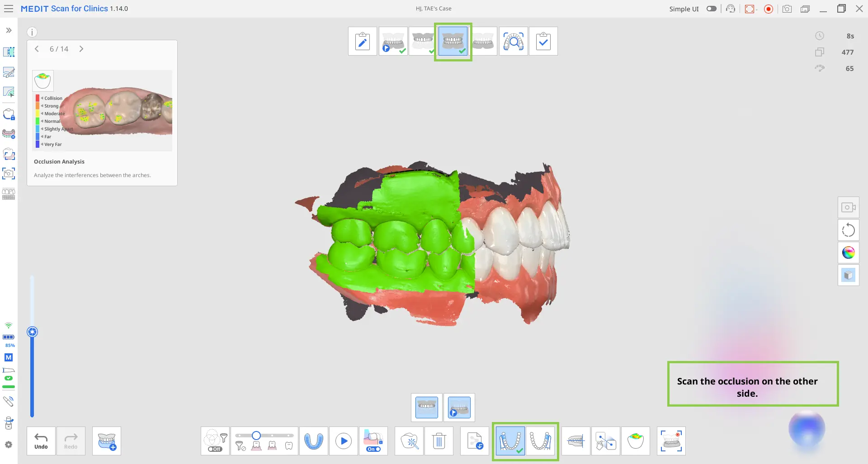The height and width of the screenshot is (464, 868).
Task: Select the area selection tool in sidebar
Action: pyautogui.click(x=9, y=52)
